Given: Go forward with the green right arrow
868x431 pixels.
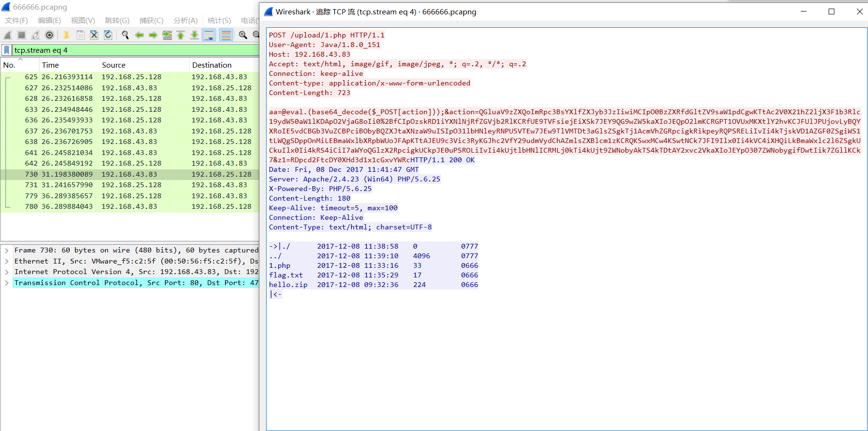Looking at the screenshot, I should coord(153,35).
